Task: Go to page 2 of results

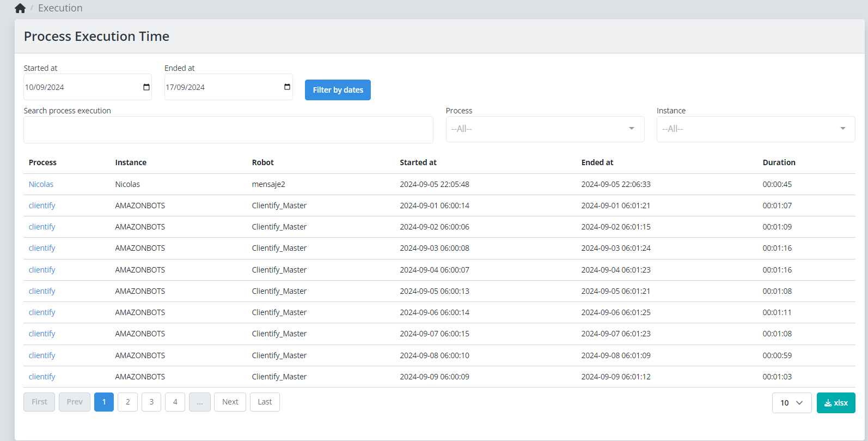Action: (128, 402)
